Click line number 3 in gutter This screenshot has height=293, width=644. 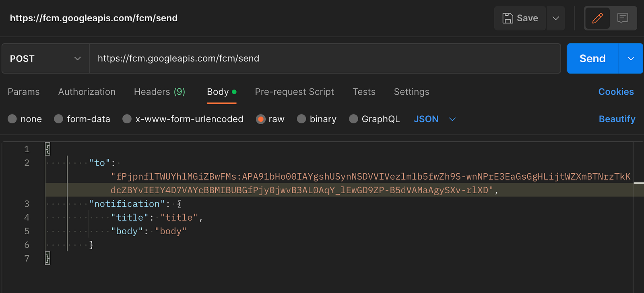27,204
